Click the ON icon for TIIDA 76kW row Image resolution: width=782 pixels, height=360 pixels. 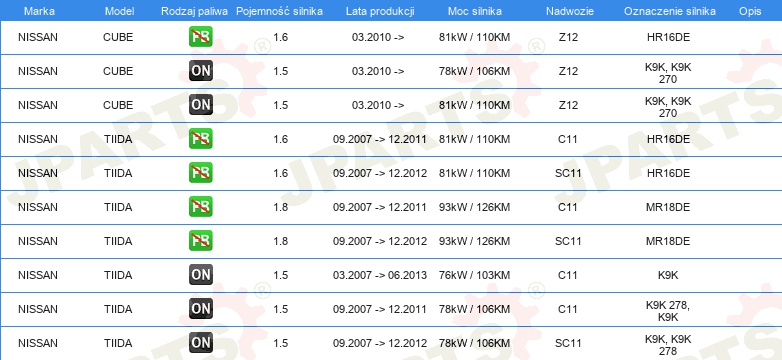pyautogui.click(x=200, y=275)
